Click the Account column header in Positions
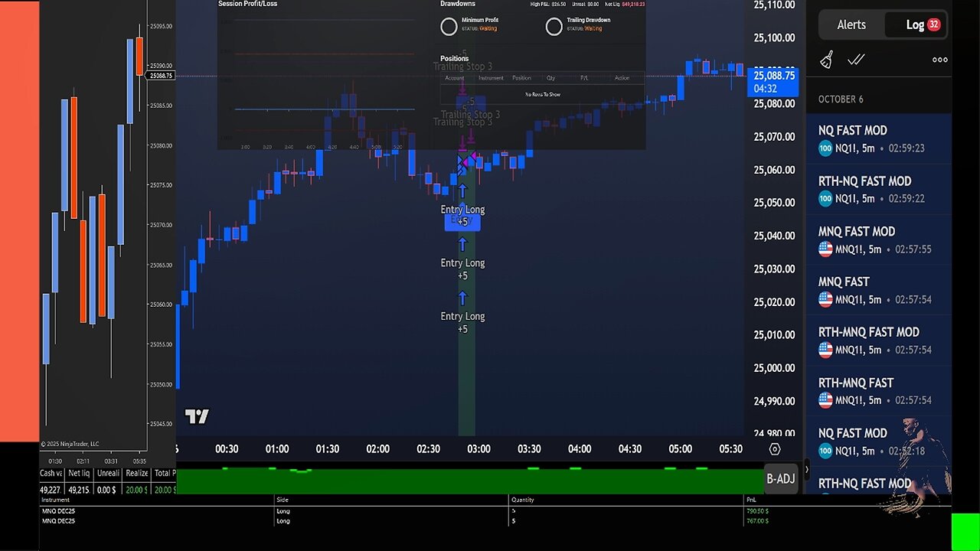Viewport: 980px width, 551px height. [454, 78]
